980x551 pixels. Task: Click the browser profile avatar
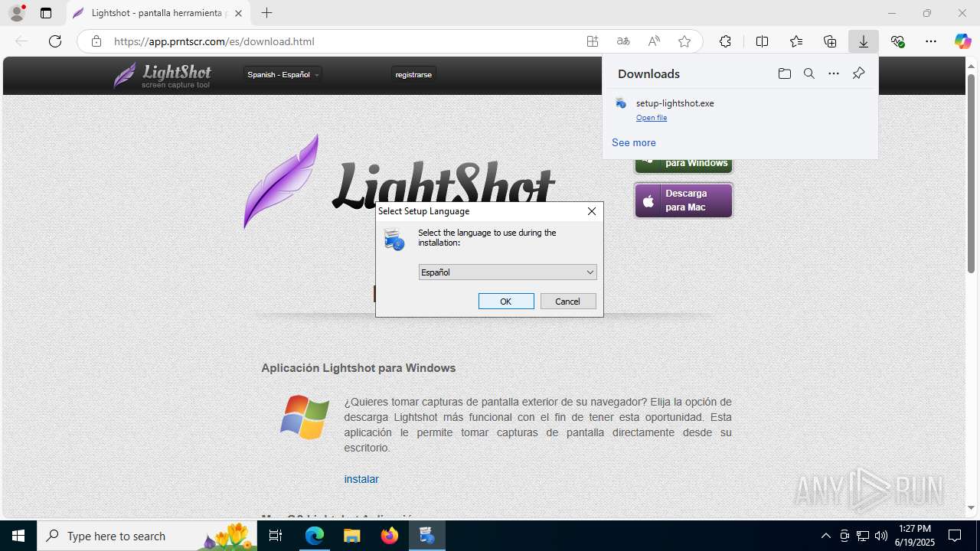pos(17,13)
